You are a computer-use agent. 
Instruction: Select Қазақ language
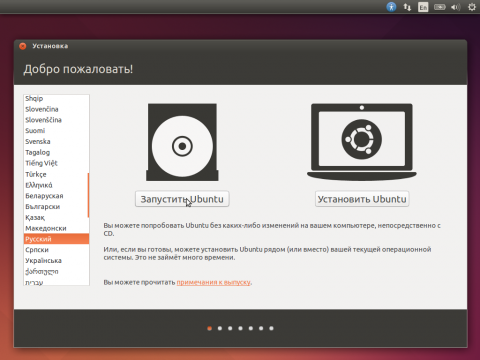[56, 217]
